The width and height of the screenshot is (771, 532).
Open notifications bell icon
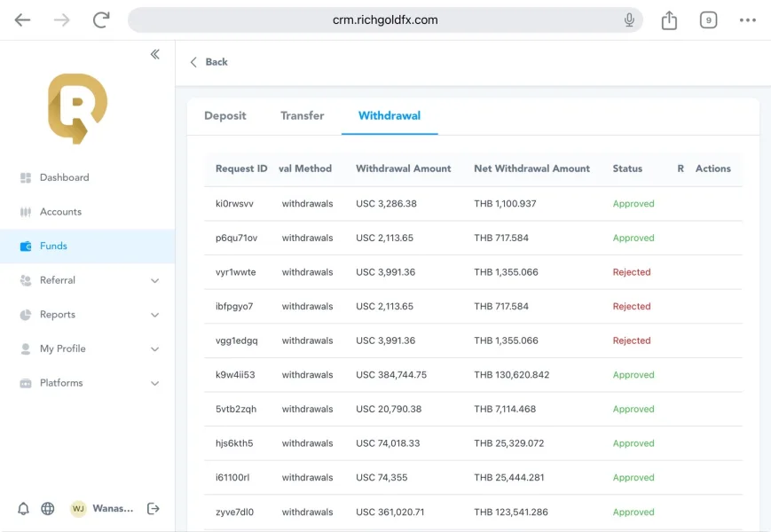(24, 509)
